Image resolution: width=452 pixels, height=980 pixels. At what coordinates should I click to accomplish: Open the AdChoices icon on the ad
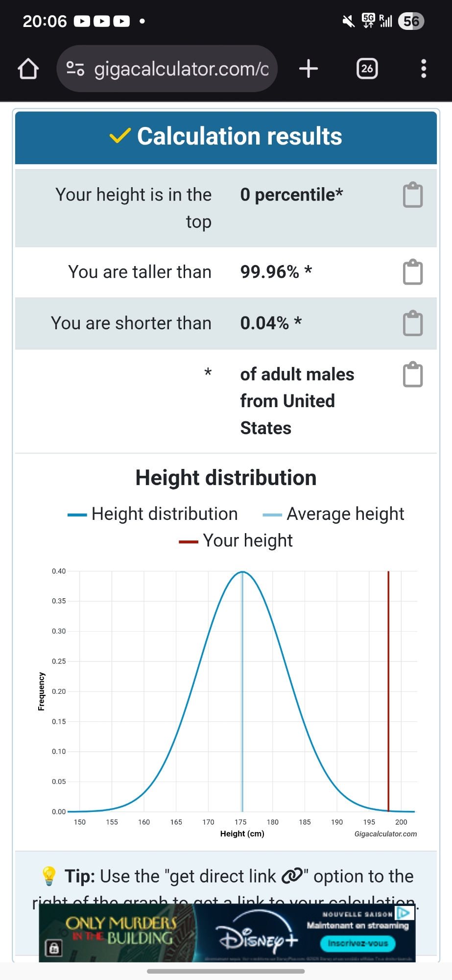coord(404,913)
